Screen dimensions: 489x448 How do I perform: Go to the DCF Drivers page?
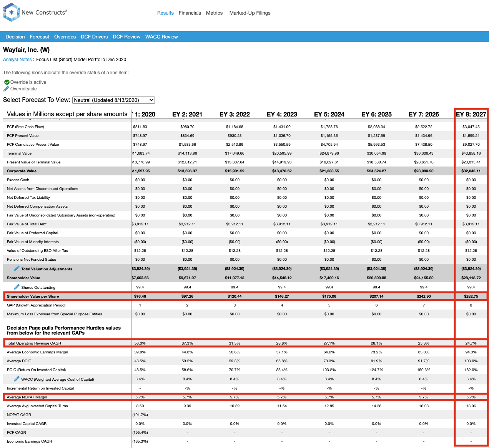(94, 37)
